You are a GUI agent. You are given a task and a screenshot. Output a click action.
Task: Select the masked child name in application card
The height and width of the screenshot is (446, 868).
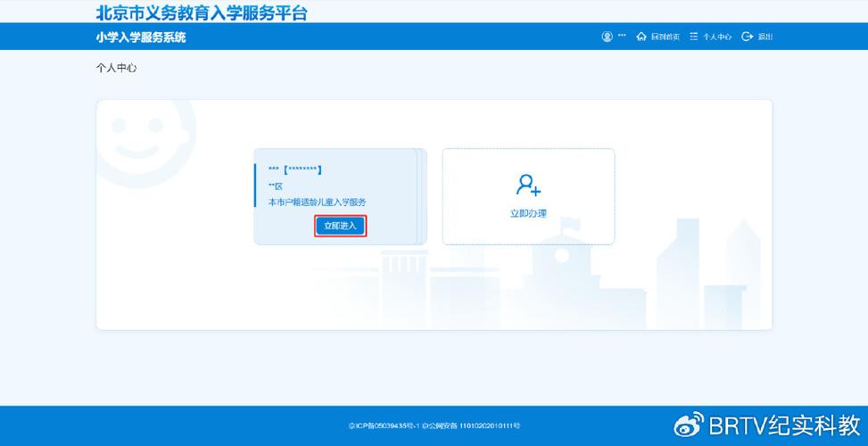295,169
